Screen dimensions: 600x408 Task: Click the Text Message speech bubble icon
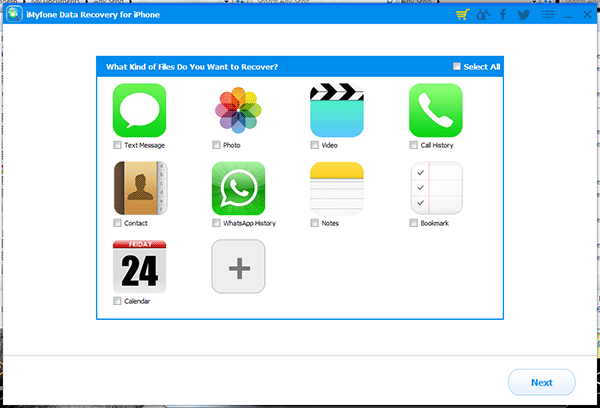(140, 110)
